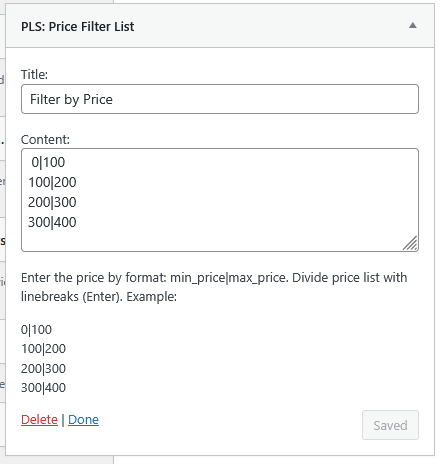
Task: Click example 200|300 below the help text
Action: [43, 369]
